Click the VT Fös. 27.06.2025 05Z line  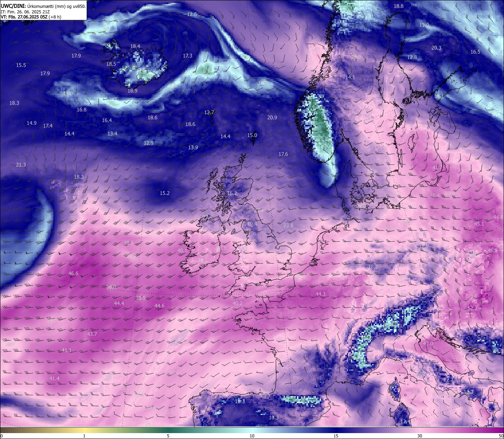32,17
